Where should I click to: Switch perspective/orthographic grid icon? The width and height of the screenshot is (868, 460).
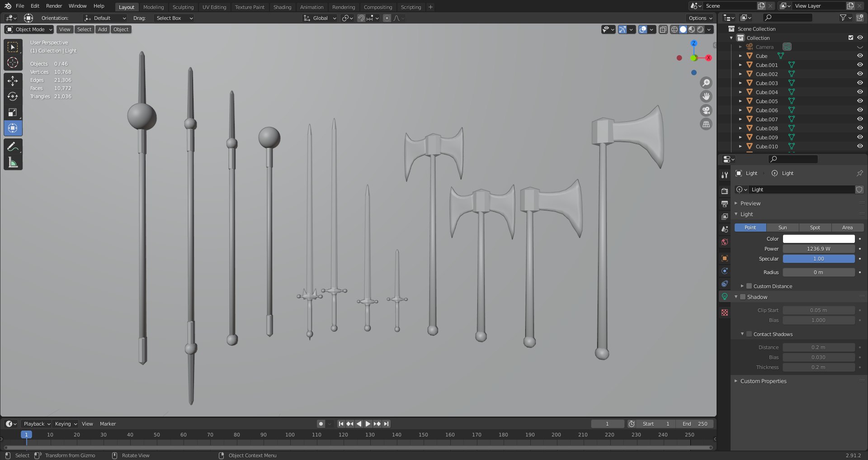[x=706, y=124]
